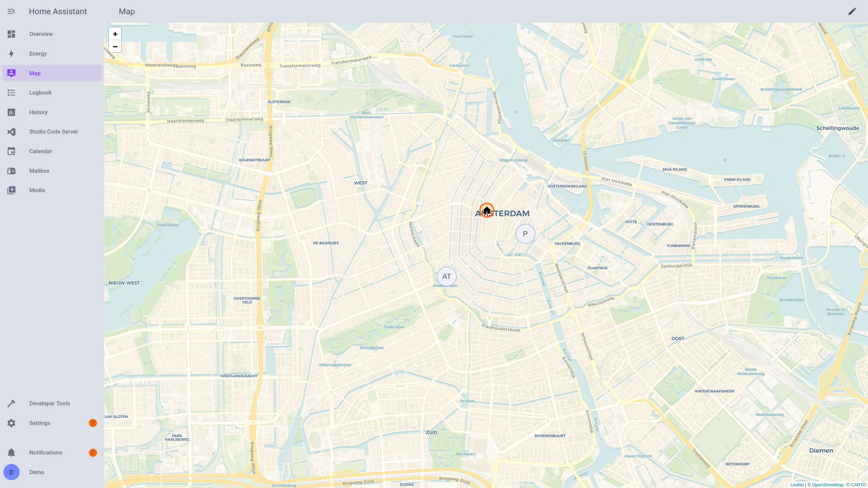Click the orange Home zone marker
Image resolution: width=868 pixels, height=488 pixels.
487,210
